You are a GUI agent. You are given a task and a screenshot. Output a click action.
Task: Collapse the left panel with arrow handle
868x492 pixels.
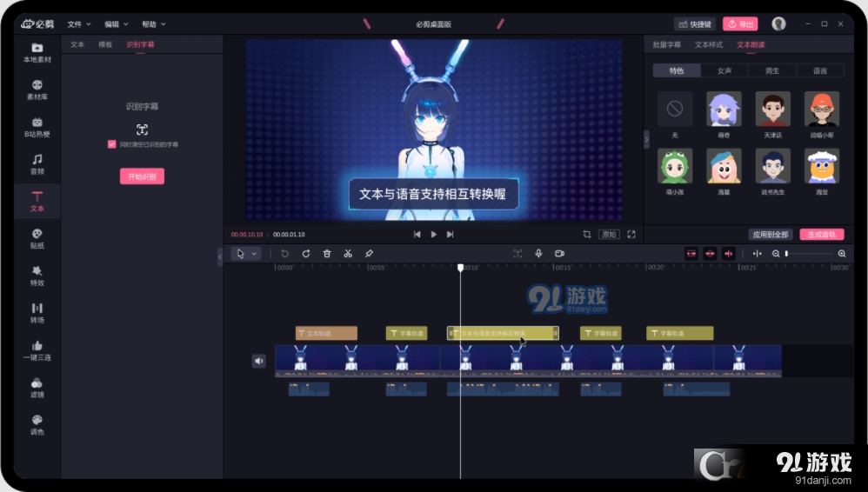220,256
